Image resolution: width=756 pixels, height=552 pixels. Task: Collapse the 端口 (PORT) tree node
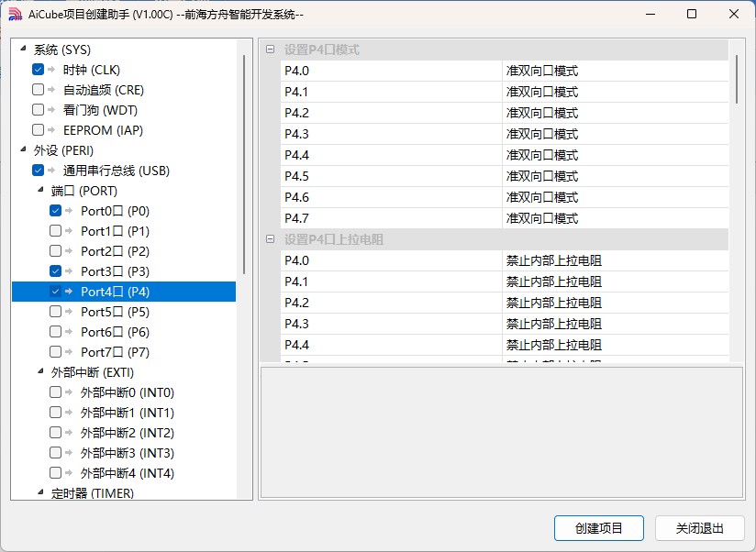[40, 190]
